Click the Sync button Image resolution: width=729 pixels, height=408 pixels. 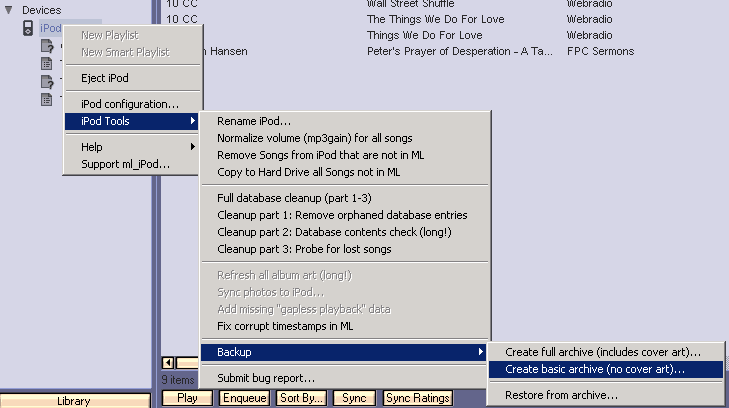[x=354, y=398]
